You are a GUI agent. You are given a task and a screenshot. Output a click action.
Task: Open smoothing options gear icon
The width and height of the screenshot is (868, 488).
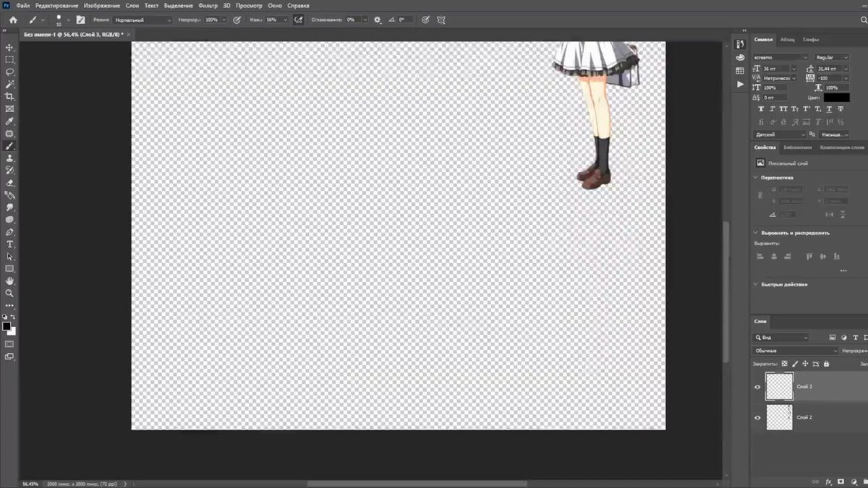coord(377,20)
